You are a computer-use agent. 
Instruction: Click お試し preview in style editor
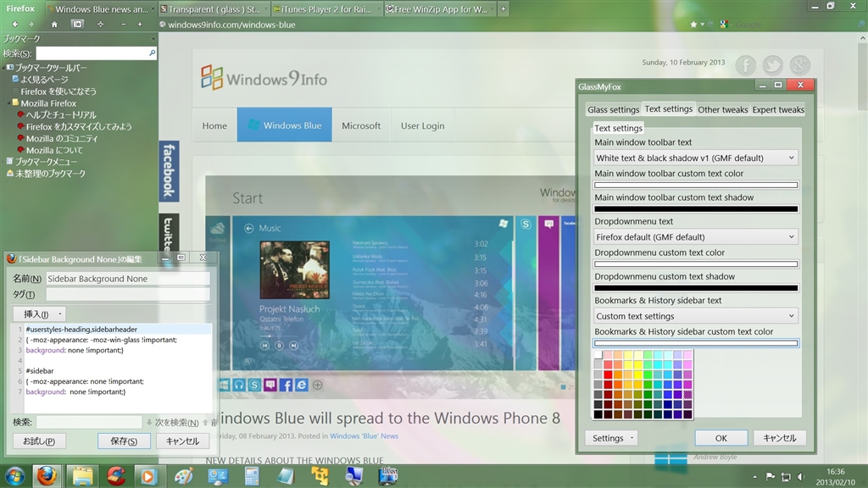coord(39,441)
